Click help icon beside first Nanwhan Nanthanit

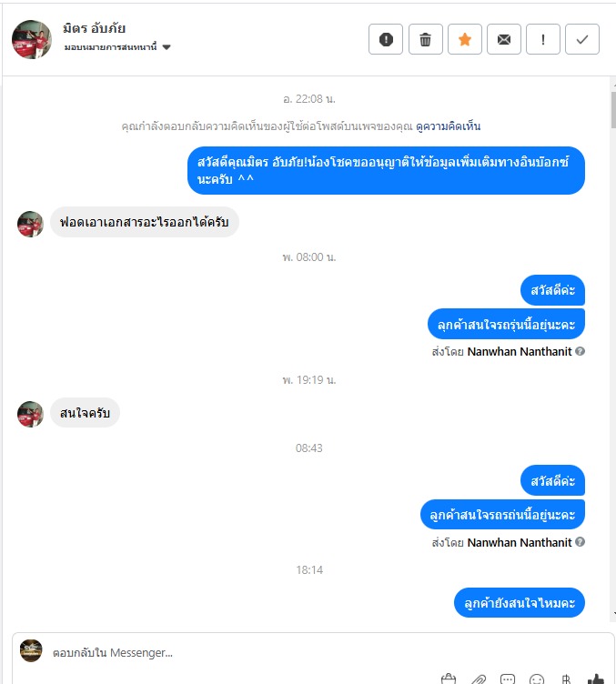pos(580,351)
